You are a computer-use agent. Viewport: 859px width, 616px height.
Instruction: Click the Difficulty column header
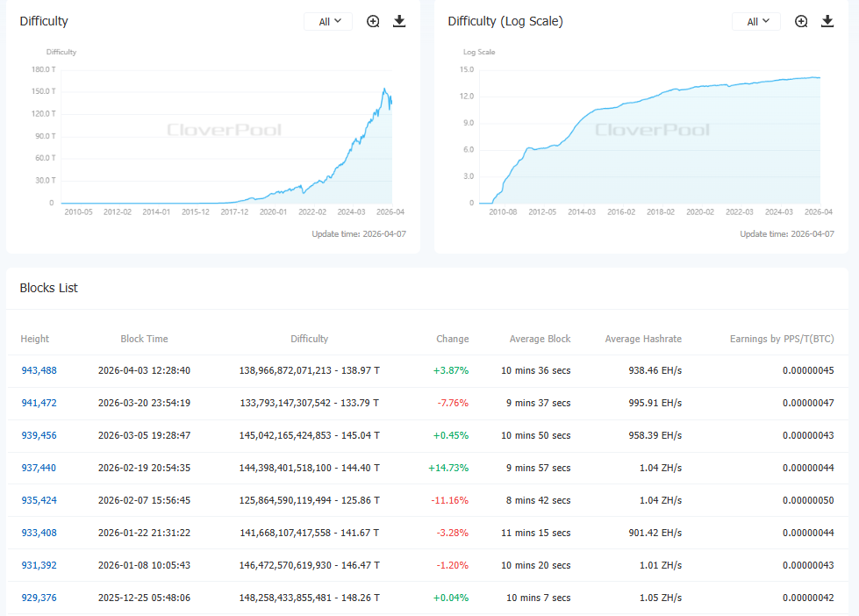tap(309, 339)
